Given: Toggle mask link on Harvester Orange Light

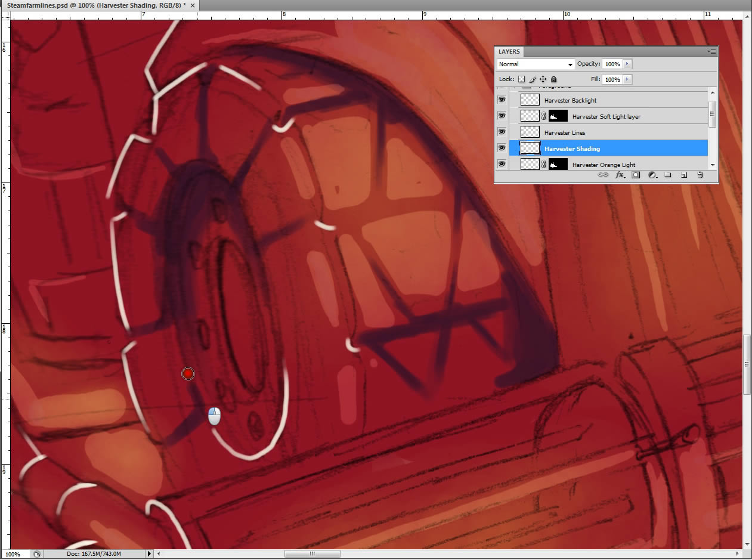Looking at the screenshot, I should pos(543,165).
